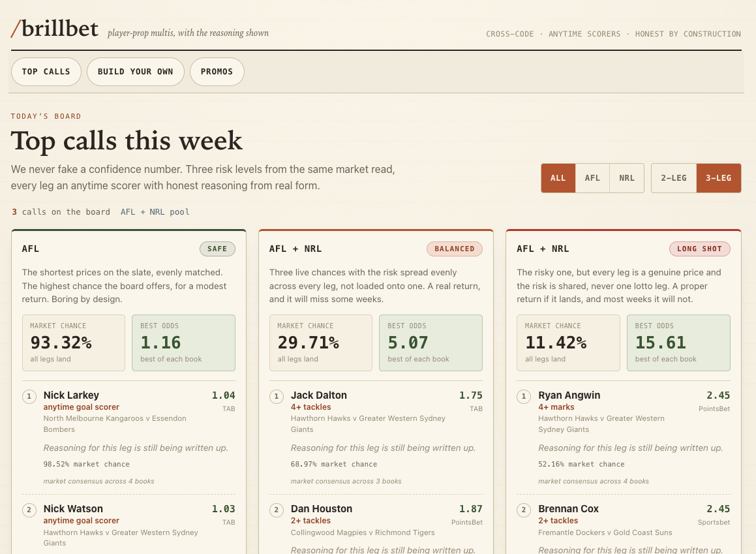
Task: Select the Jack Dalton leg name
Action: (x=319, y=395)
